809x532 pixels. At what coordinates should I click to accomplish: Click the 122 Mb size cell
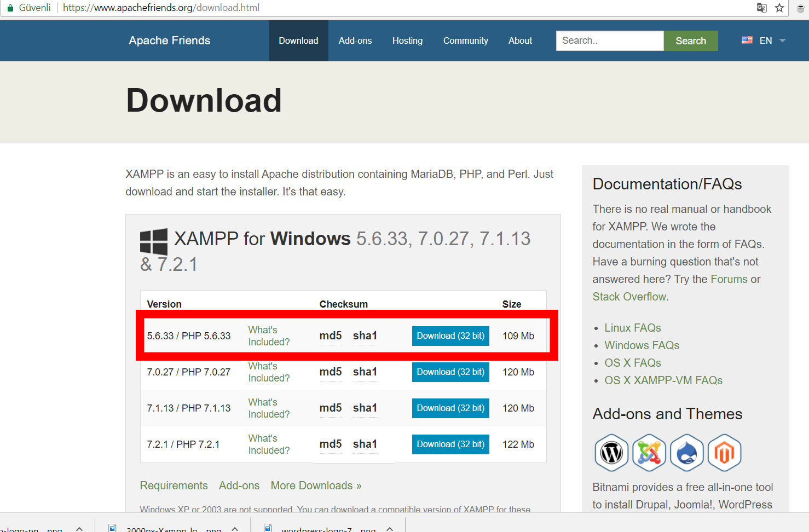(x=518, y=444)
